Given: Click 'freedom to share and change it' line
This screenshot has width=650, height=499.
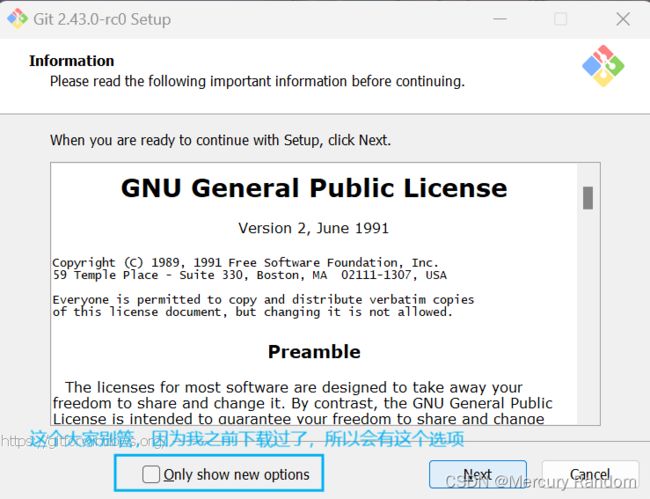Looking at the screenshot, I should (x=303, y=403).
